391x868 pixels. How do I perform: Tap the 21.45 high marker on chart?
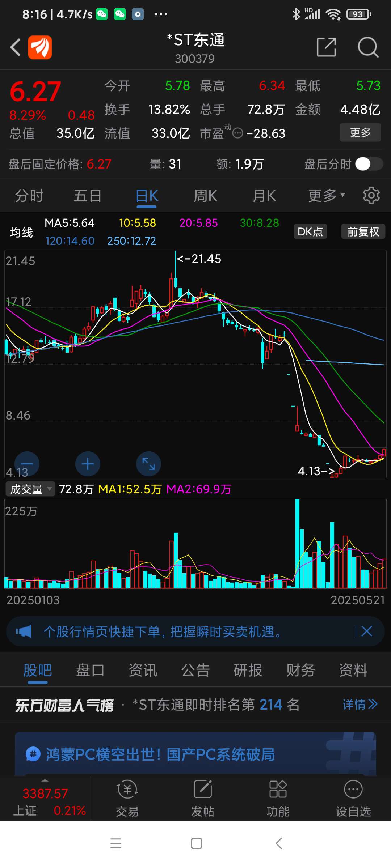click(199, 259)
